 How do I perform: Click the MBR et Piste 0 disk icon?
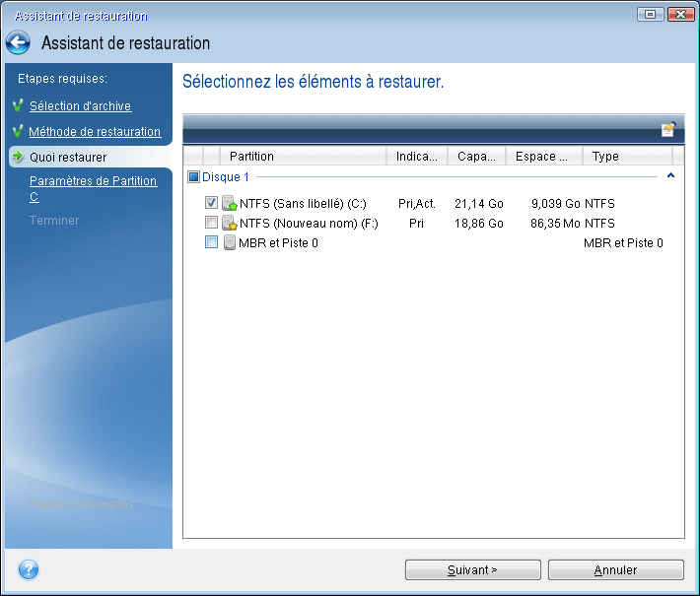pos(230,243)
